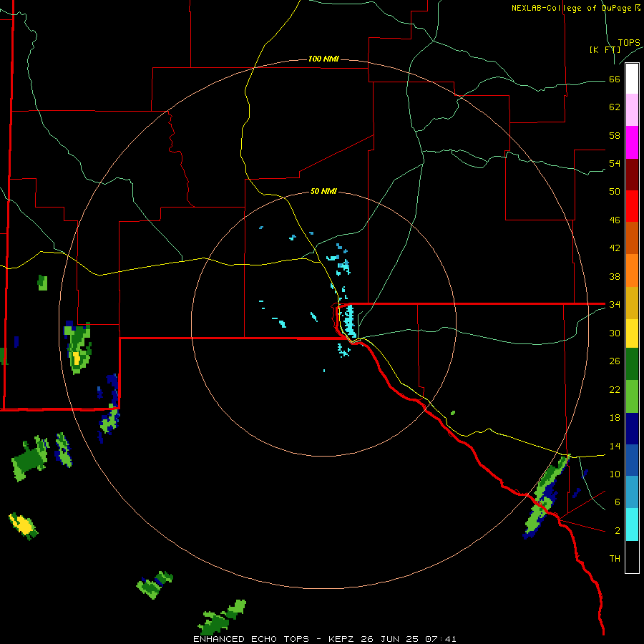The image size is (644, 644).
Task: Click the magenta legend swatch
Action: (x=632, y=142)
